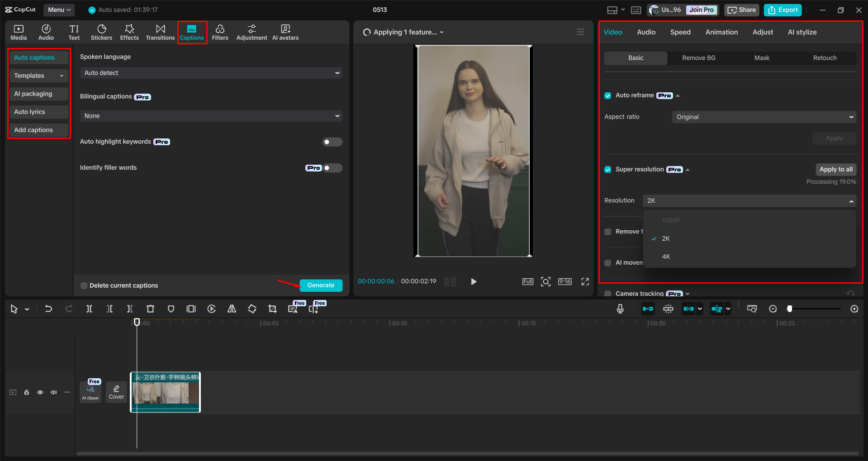
Task: Open the Media panel
Action: tap(18, 32)
